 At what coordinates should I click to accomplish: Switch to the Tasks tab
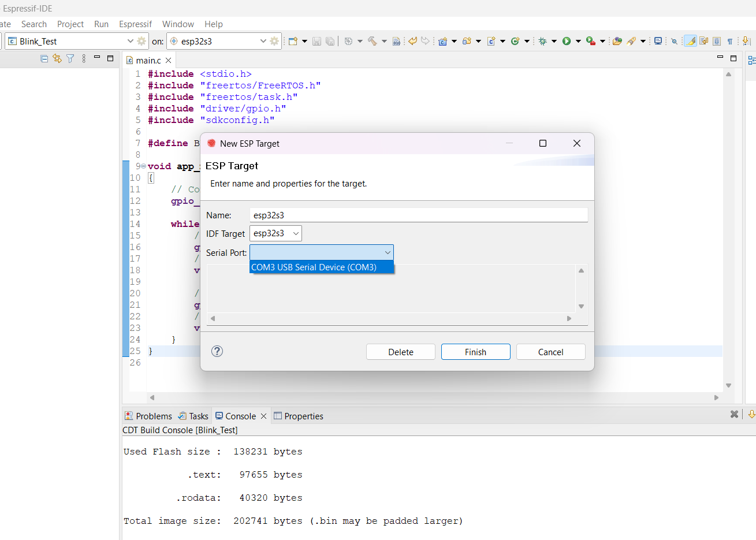click(x=193, y=416)
